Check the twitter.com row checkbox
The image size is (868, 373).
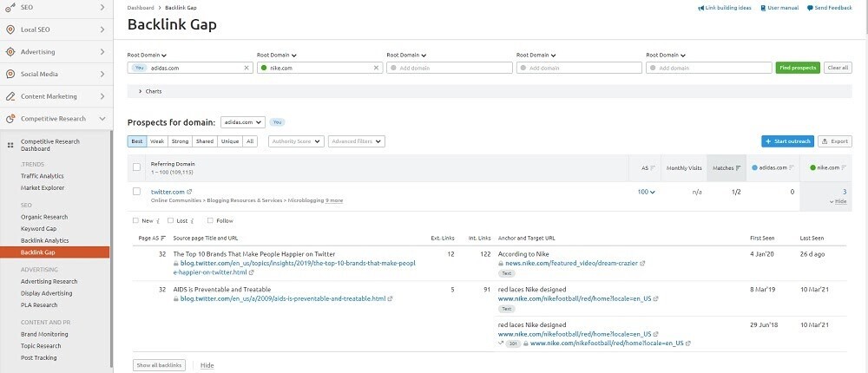[x=137, y=192]
